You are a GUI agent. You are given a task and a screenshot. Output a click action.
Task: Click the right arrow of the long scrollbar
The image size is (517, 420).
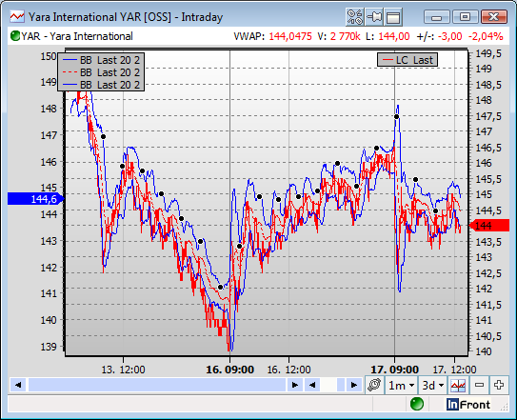coord(295,385)
